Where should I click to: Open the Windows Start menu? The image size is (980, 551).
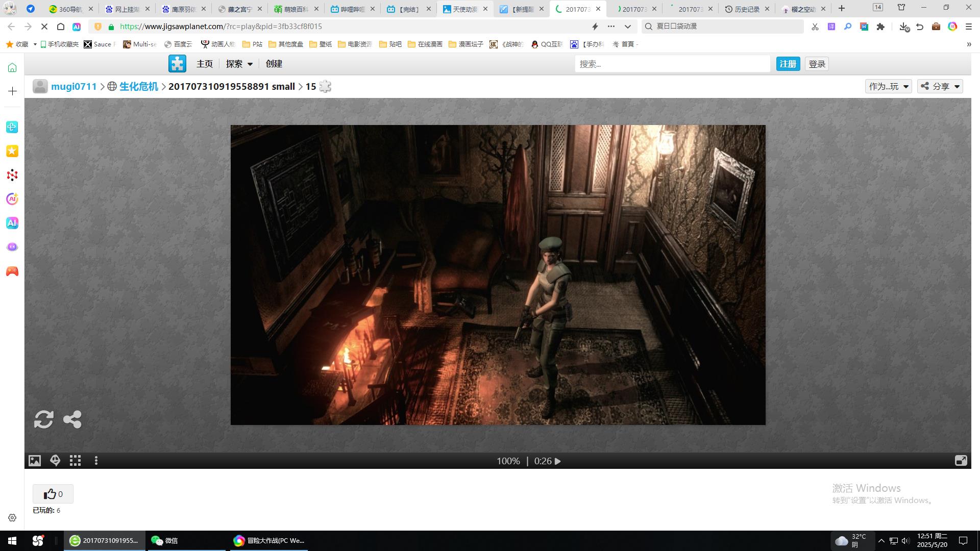(12, 540)
